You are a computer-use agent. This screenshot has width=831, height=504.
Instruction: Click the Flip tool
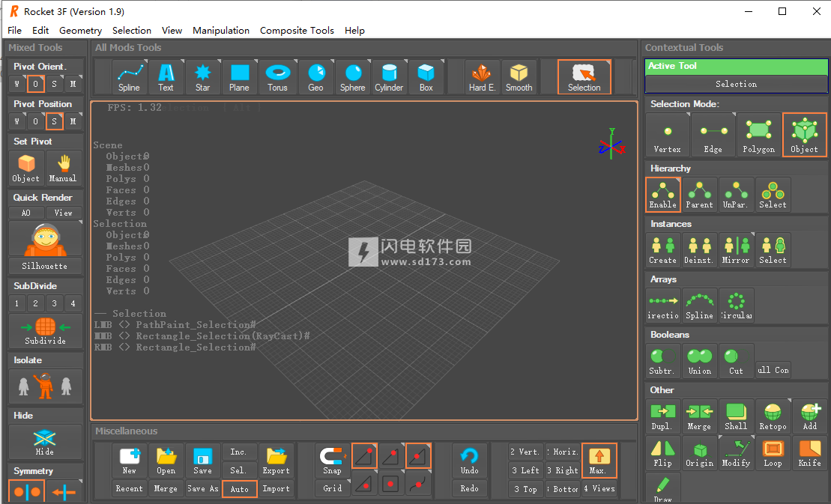pyautogui.click(x=663, y=452)
